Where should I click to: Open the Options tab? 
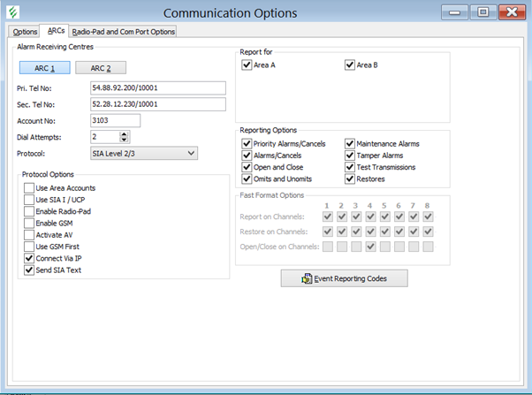pos(26,31)
